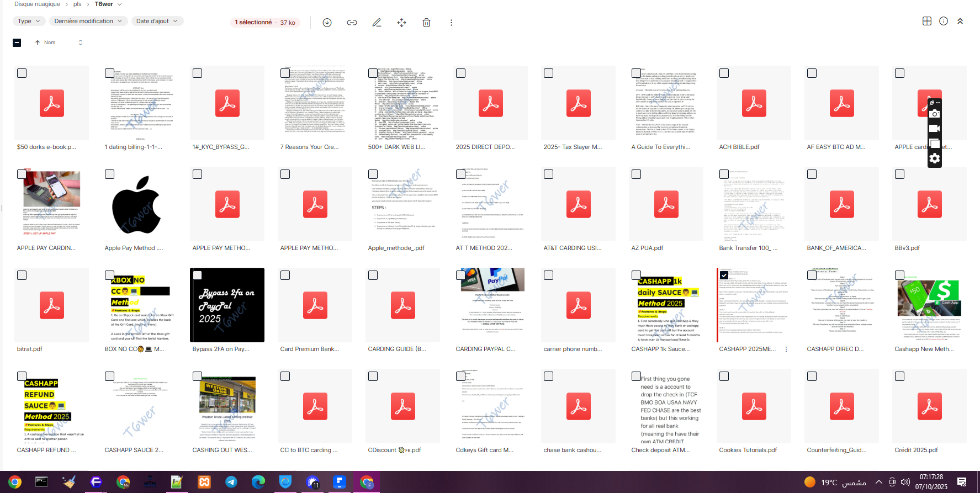Open the XAMPP icon in the taskbar

204,482
